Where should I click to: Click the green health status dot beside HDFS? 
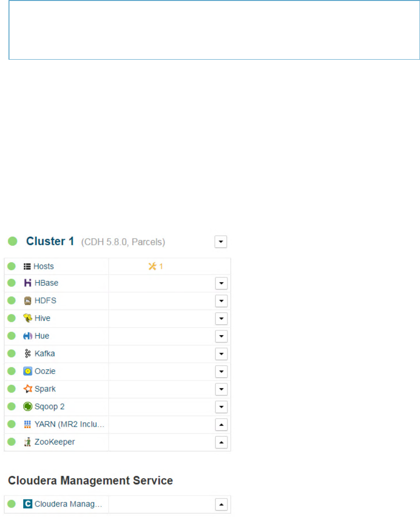12,301
